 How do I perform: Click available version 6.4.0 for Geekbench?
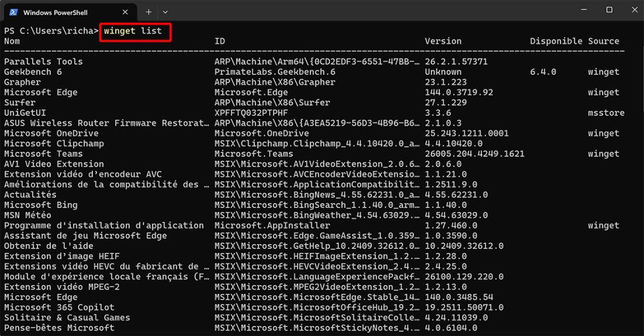(x=543, y=72)
